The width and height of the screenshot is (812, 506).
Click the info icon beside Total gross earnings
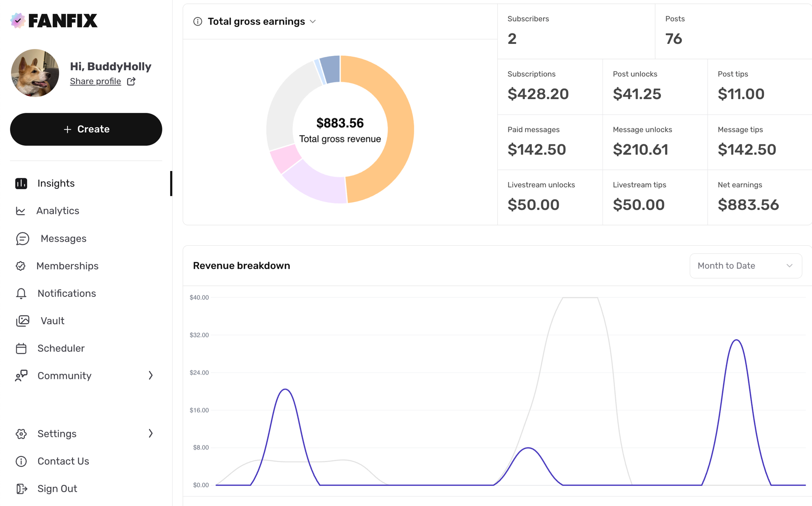[198, 22]
